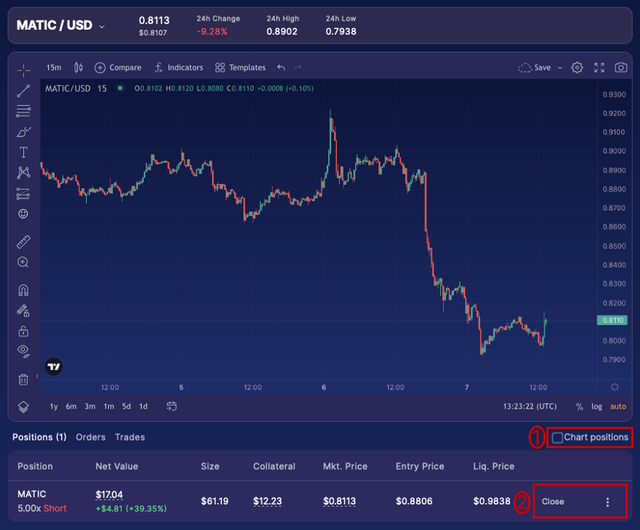The height and width of the screenshot is (530, 640).
Task: Click the $12.23 collateral value
Action: tap(267, 501)
